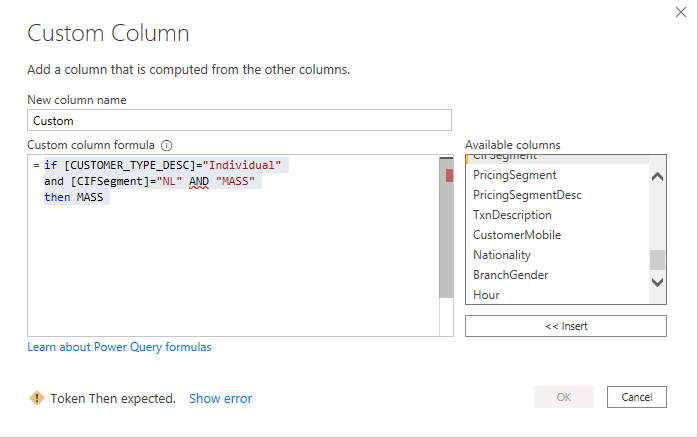Click the available columns scroll down arrow
The width and height of the screenshot is (698, 438).
[x=657, y=282]
